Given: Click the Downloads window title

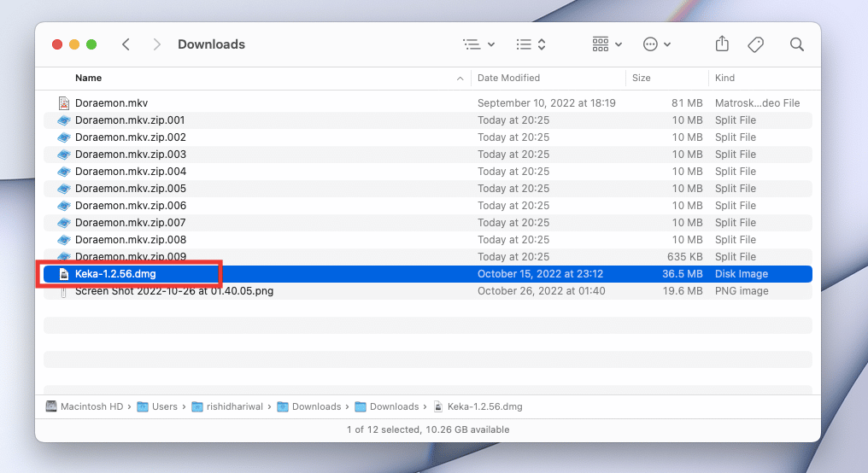Looking at the screenshot, I should (212, 44).
